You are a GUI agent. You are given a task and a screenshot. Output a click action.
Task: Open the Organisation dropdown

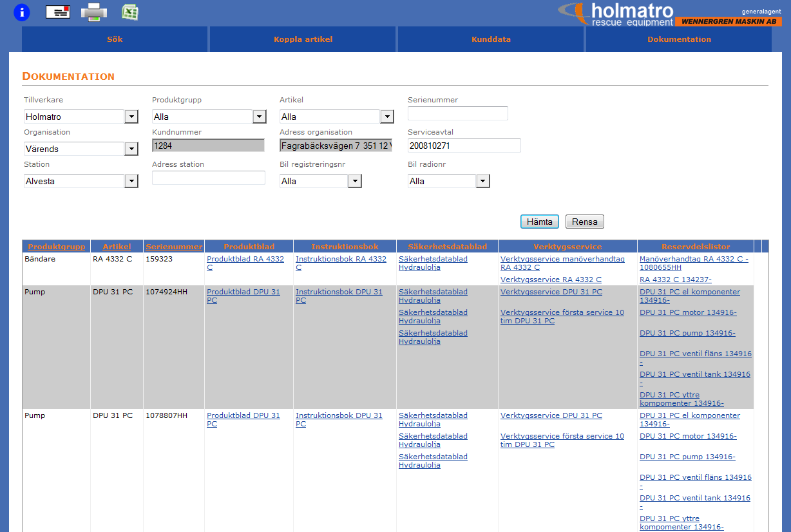tap(131, 149)
